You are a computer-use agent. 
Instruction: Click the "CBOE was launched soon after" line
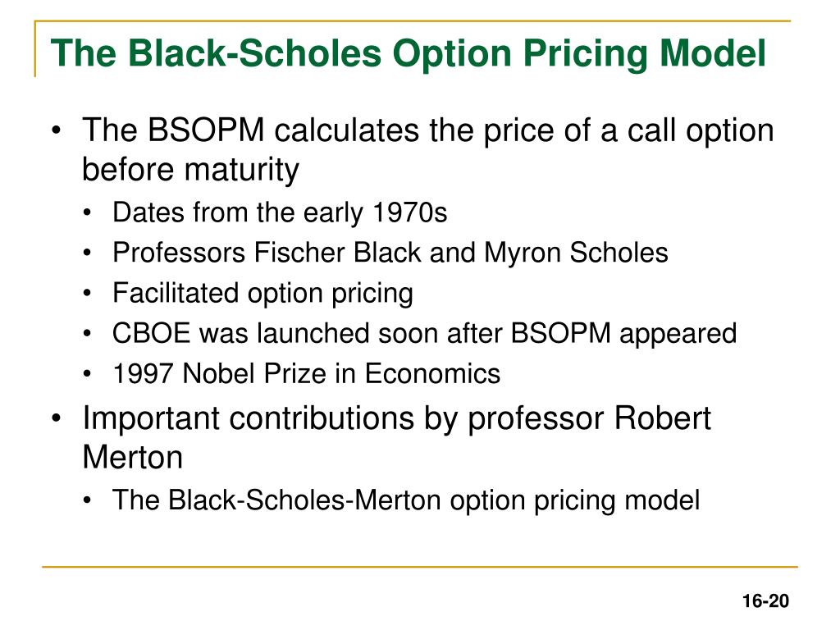[x=424, y=334]
